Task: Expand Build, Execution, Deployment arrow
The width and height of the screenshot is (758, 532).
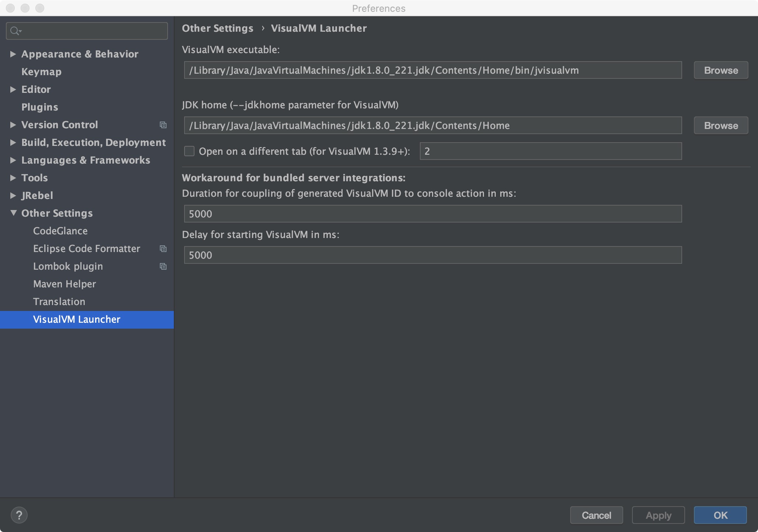Action: coord(13,143)
